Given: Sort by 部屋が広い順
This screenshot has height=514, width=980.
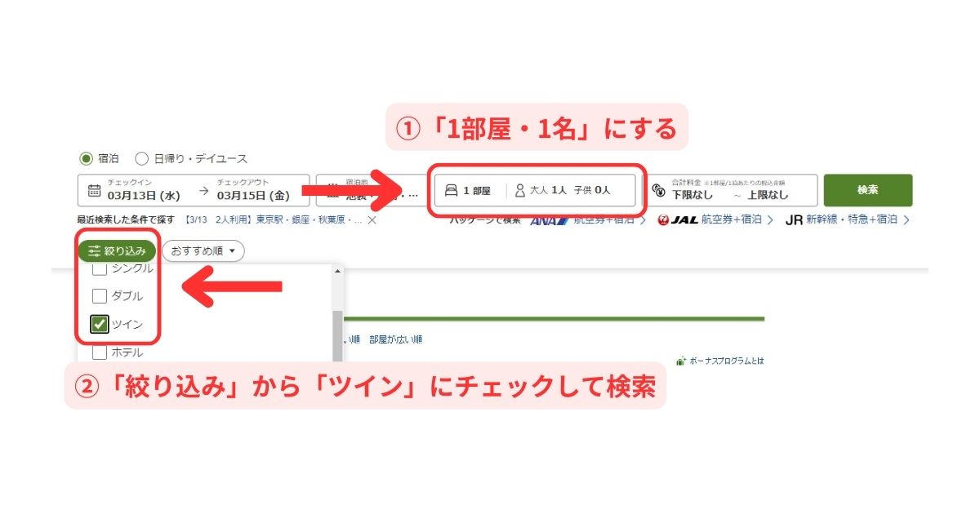Looking at the screenshot, I should click(396, 339).
